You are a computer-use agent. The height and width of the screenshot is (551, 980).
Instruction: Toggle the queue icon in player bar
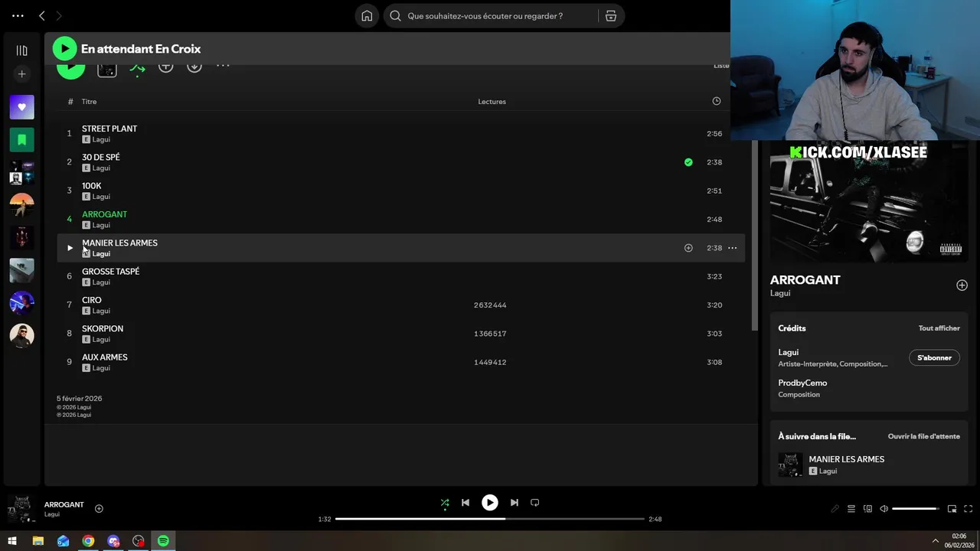851,509
